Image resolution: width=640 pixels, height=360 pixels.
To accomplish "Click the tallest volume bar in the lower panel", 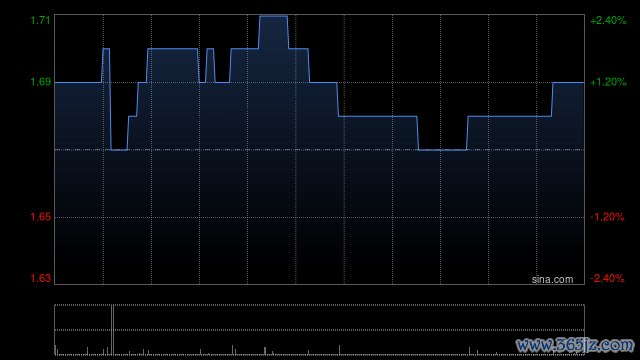I will pos(113,329).
